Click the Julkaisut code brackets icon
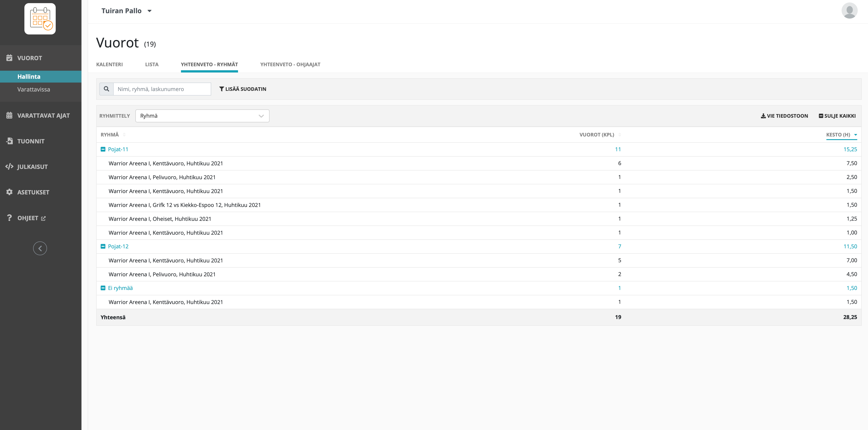868x430 pixels. [x=9, y=167]
